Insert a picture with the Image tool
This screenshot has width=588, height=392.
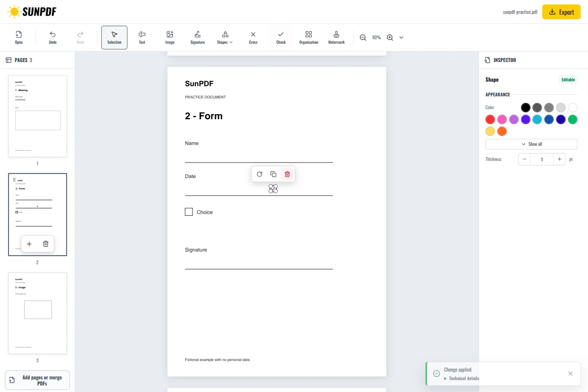pos(170,38)
